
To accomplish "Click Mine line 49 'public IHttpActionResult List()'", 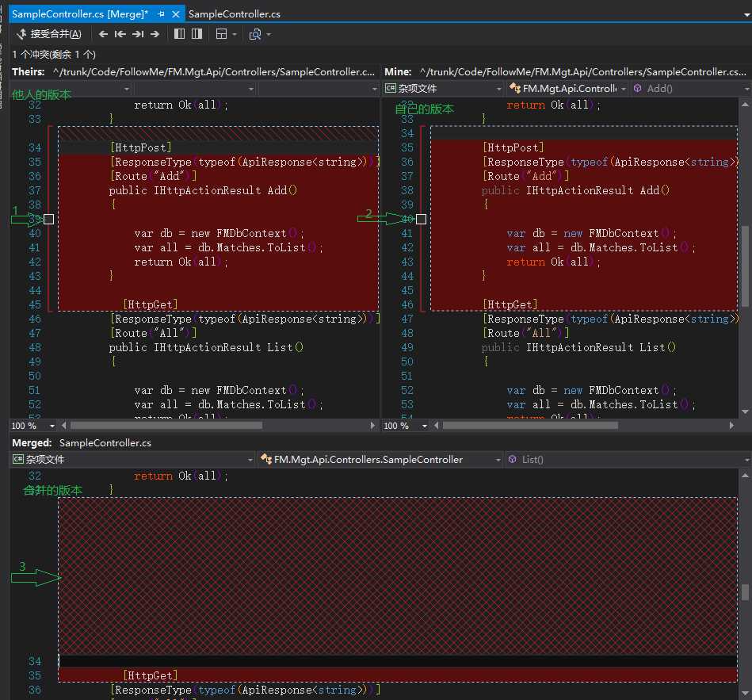I will [578, 347].
